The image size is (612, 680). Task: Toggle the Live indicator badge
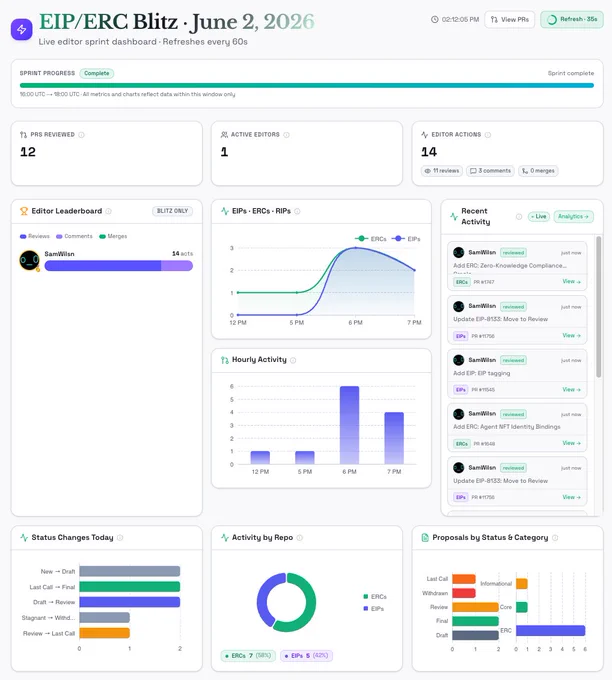539,216
